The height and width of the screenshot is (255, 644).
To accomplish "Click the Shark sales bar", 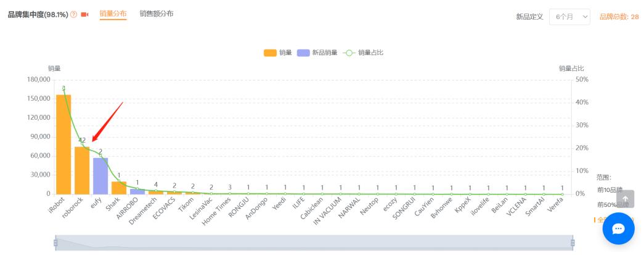I will (x=119, y=188).
